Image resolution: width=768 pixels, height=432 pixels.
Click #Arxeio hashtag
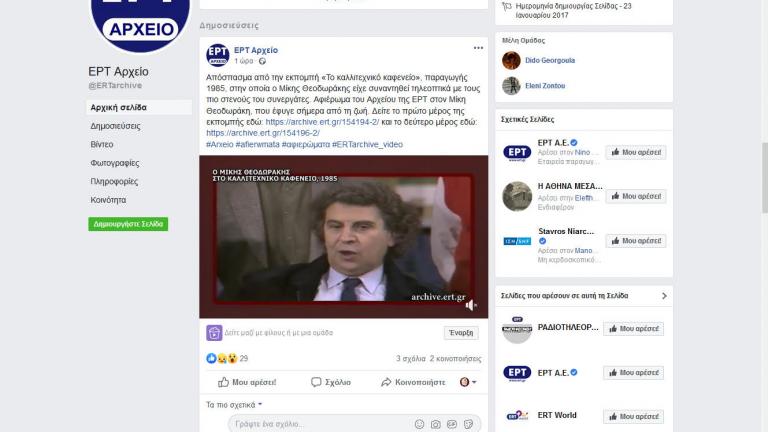pos(220,144)
